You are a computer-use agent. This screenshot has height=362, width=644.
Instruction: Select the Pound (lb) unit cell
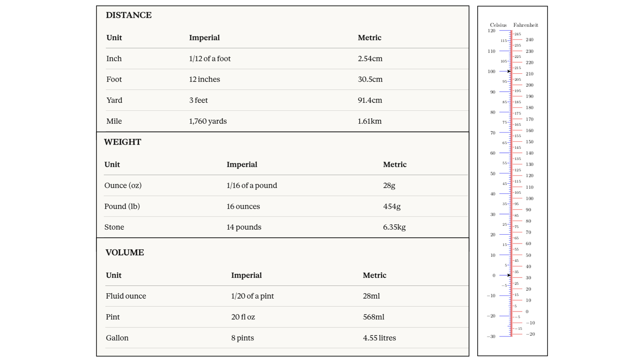122,206
